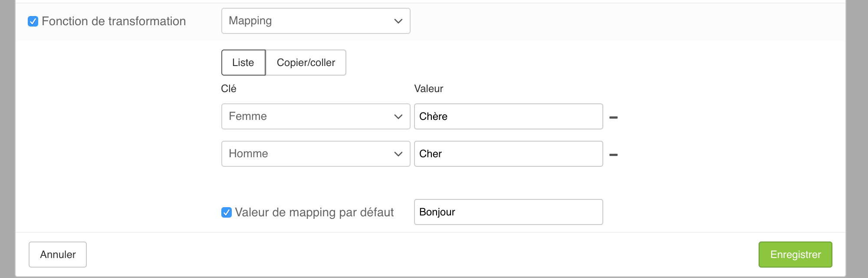Click the chevron arrow in the Femme dropdown
This screenshot has height=278, width=868.
click(398, 117)
